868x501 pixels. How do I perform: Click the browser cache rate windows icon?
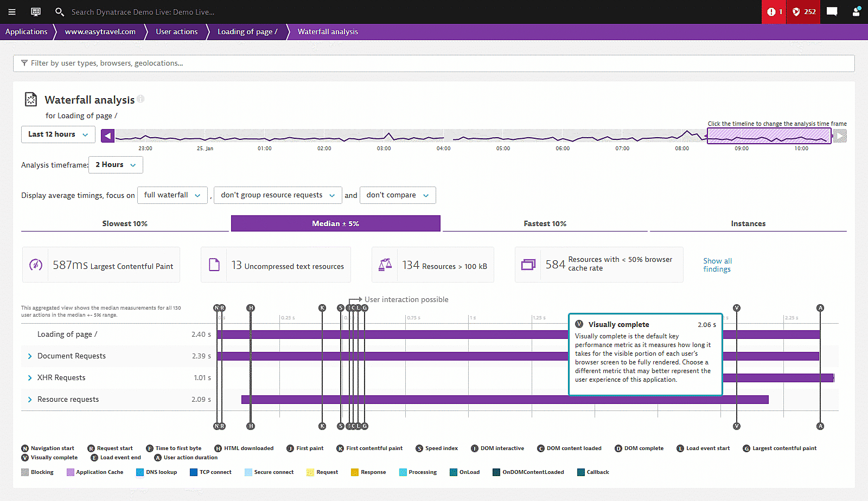pyautogui.click(x=528, y=265)
